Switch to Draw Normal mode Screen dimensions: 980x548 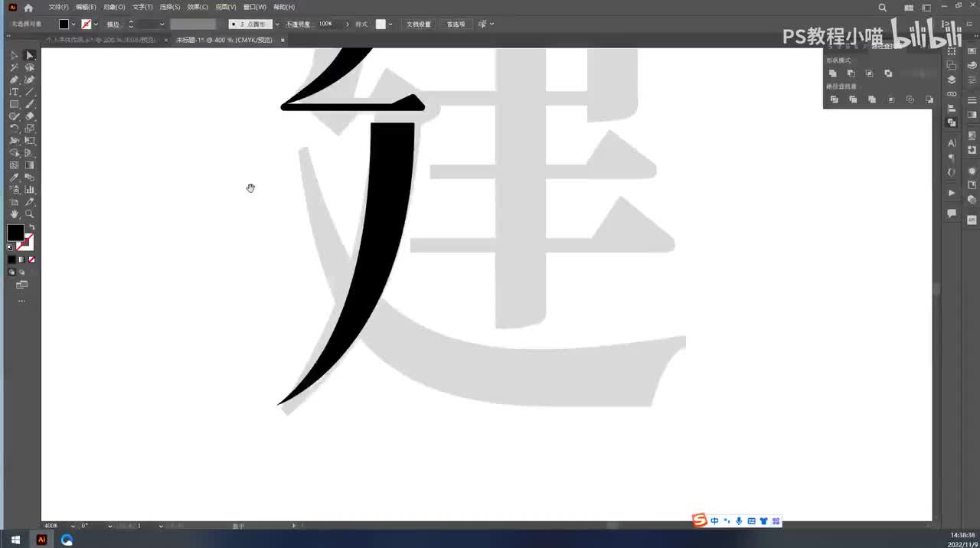pyautogui.click(x=11, y=272)
